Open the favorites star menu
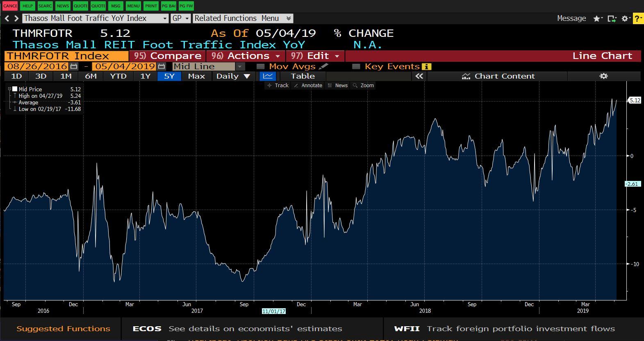644x341 pixels. click(x=598, y=19)
